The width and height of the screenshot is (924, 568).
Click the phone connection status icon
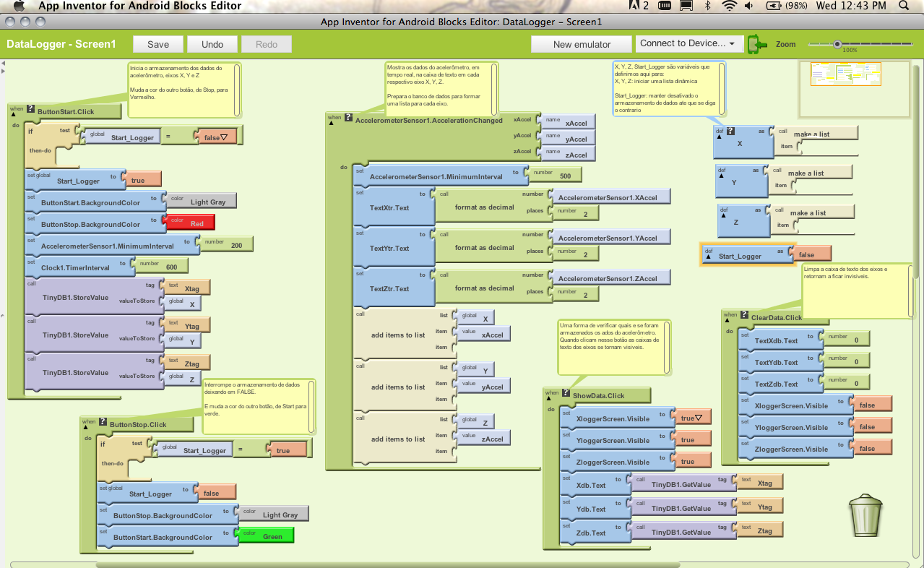(756, 44)
